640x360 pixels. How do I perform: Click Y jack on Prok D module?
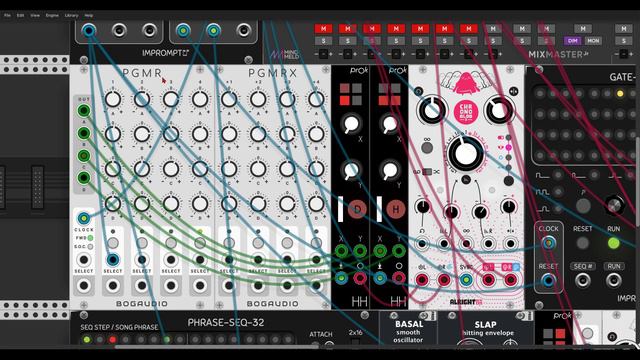click(360, 251)
